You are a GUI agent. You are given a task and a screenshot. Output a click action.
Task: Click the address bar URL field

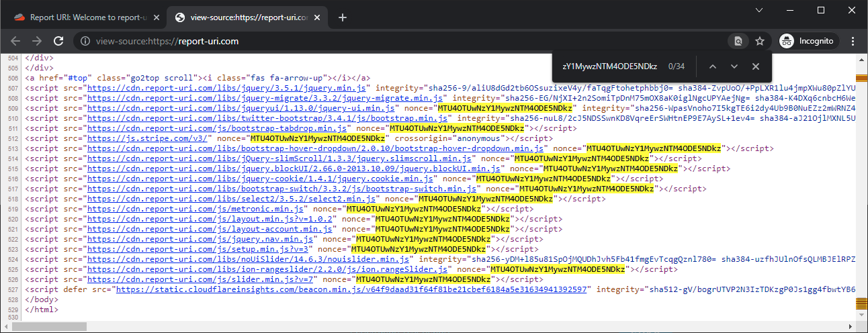coord(403,41)
